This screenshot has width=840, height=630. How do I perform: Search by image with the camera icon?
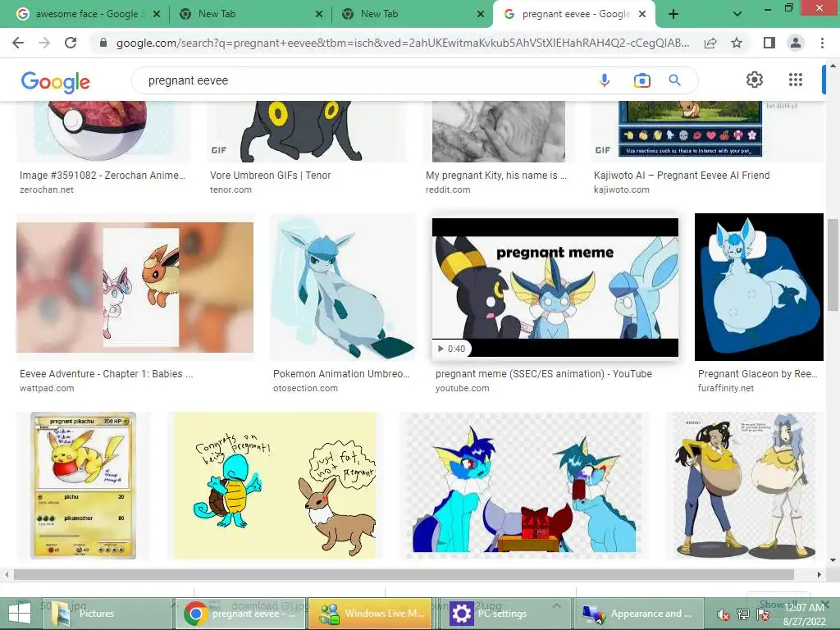pyautogui.click(x=641, y=80)
